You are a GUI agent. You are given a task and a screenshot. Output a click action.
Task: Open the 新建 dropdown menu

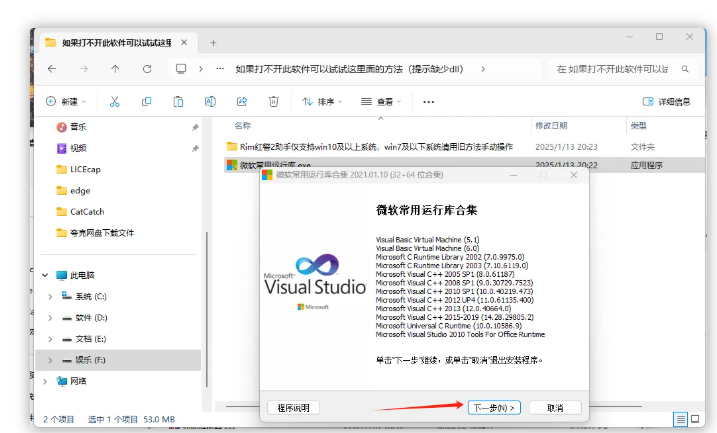tap(66, 102)
